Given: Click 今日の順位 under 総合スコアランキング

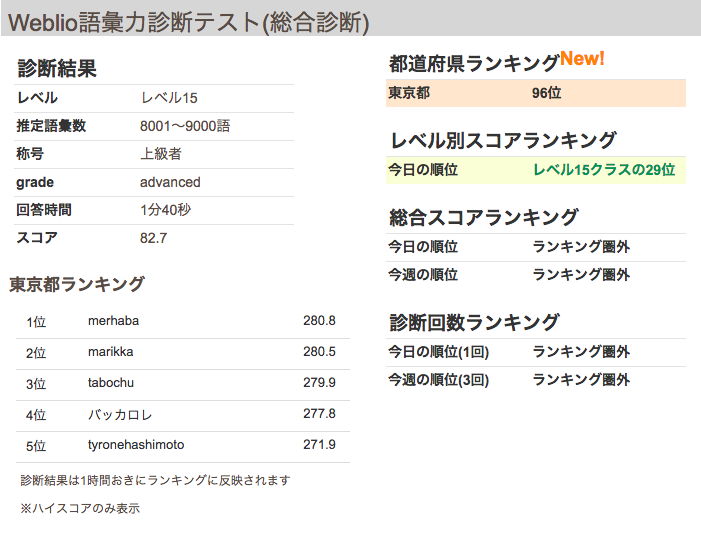Looking at the screenshot, I should [x=423, y=247].
